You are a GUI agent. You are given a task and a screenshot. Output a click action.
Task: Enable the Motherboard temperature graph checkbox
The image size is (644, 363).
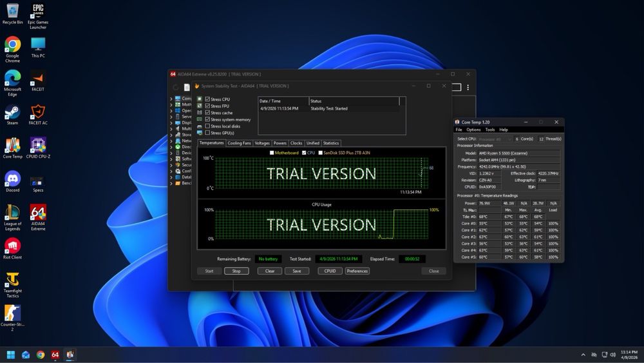tap(272, 153)
